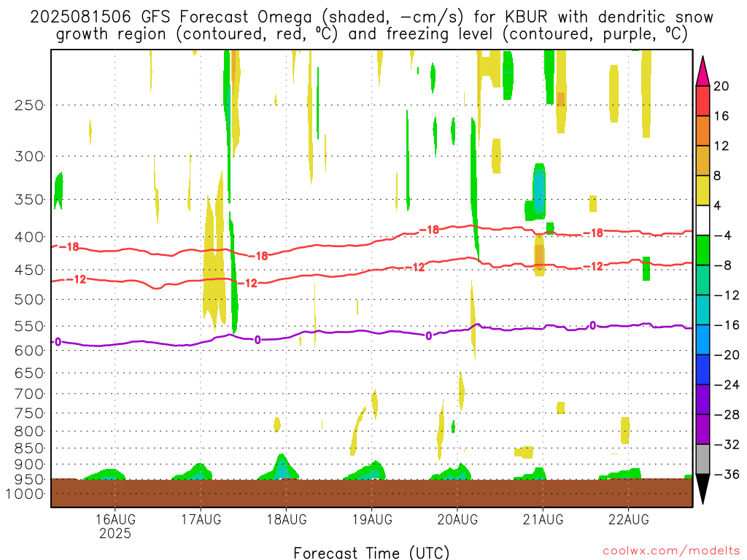747x560 pixels.
Task: Select the colorbar value label -8
Action: coord(723,265)
